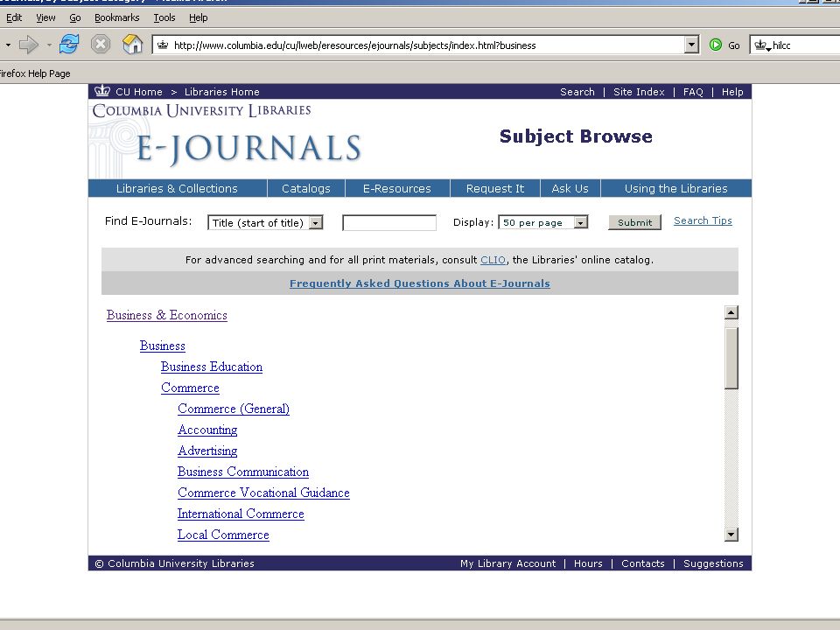This screenshot has height=630, width=840.
Task: Open the Bookmarks menu
Action: click(x=116, y=17)
